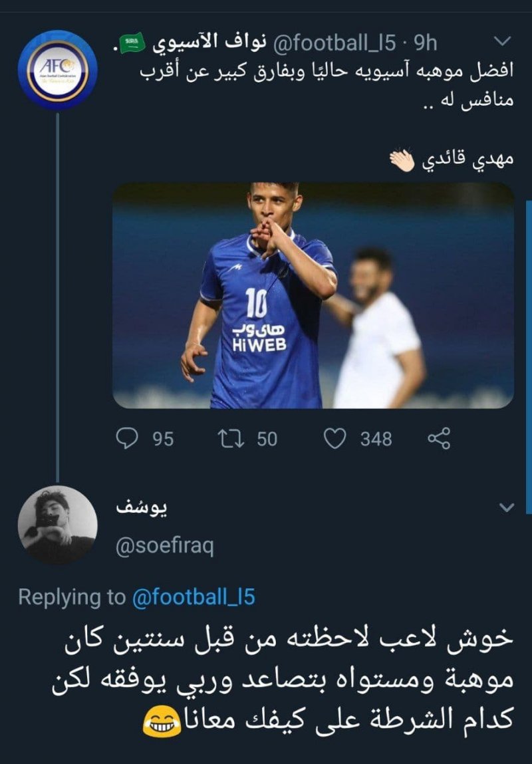The height and width of the screenshot is (764, 532).
Task: Expand options chevron on football_l5 tweet
Action: (x=504, y=43)
